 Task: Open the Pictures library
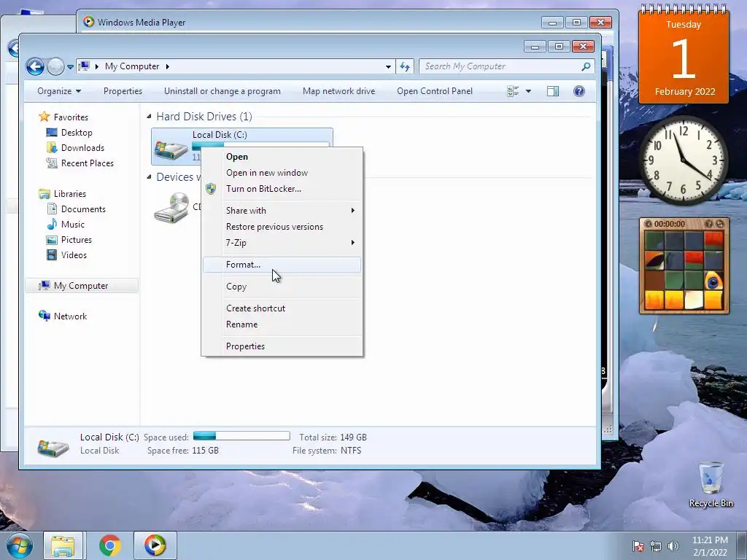coord(76,239)
